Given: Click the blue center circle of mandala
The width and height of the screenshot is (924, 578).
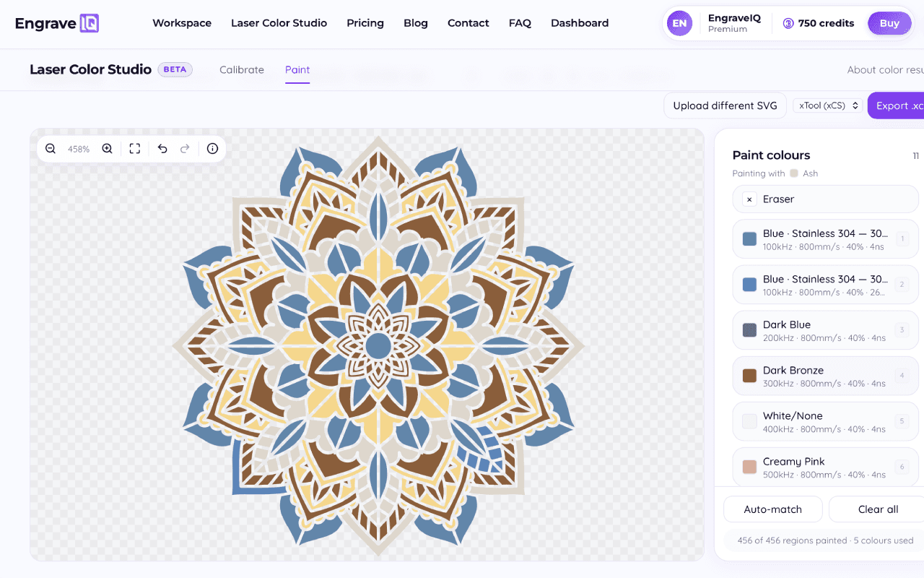Looking at the screenshot, I should pyautogui.click(x=378, y=346).
